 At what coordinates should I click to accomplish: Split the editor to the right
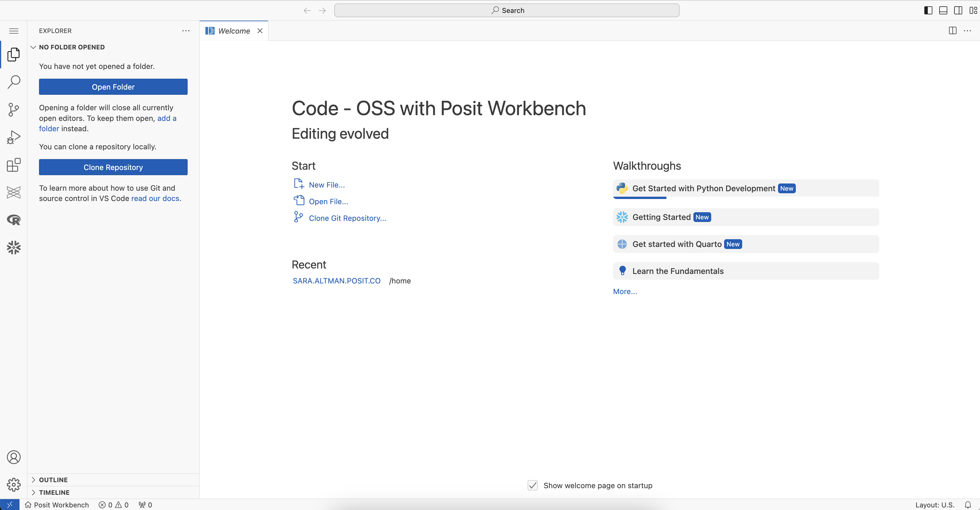point(953,31)
